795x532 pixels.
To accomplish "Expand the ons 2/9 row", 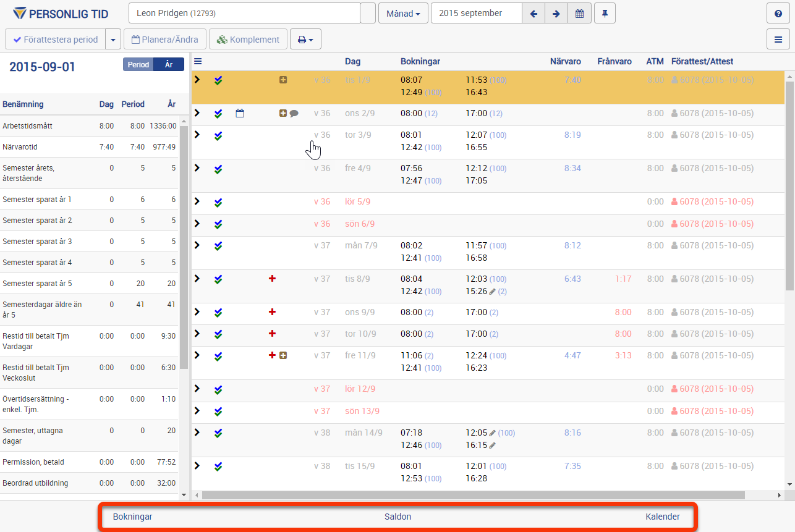I will click(197, 112).
